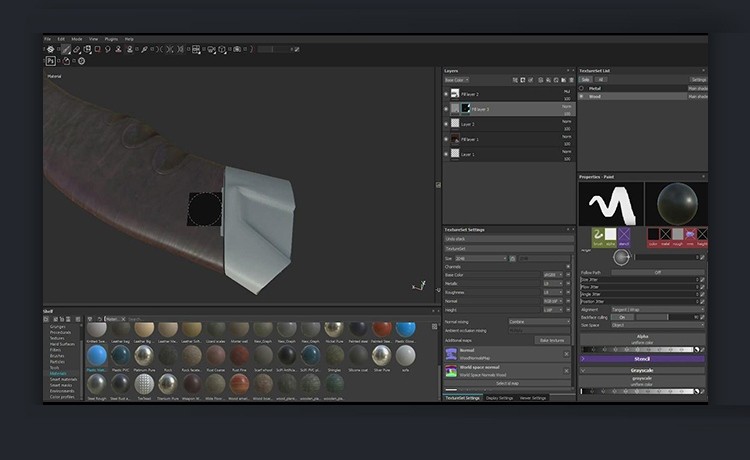
Task: Click Select id map button
Action: (x=507, y=383)
